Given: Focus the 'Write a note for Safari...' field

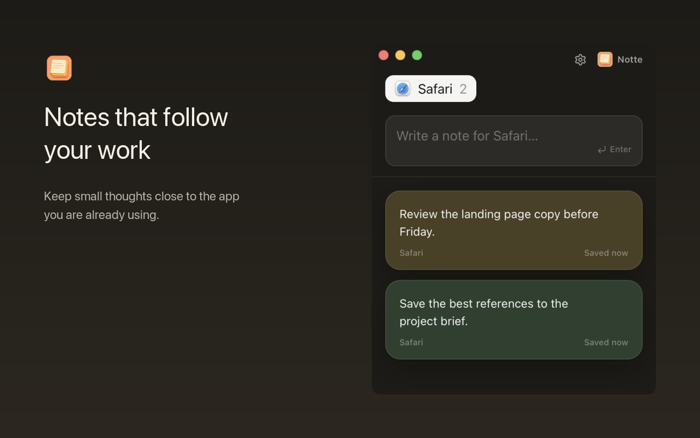Looking at the screenshot, I should 514,141.
